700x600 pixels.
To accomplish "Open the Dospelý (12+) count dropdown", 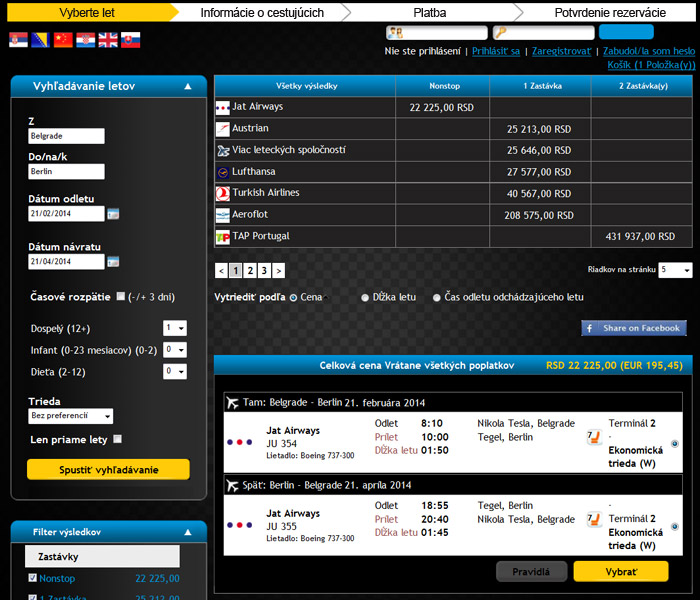I will pos(175,328).
